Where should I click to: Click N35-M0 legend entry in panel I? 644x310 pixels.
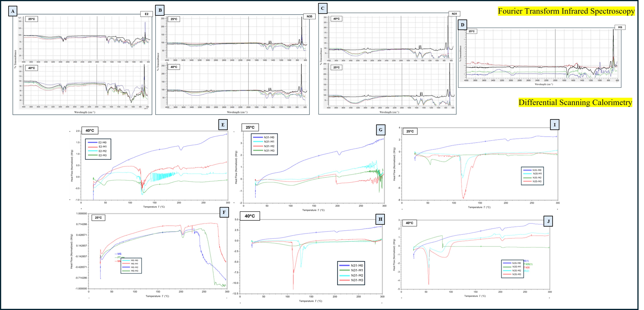tap(537, 170)
